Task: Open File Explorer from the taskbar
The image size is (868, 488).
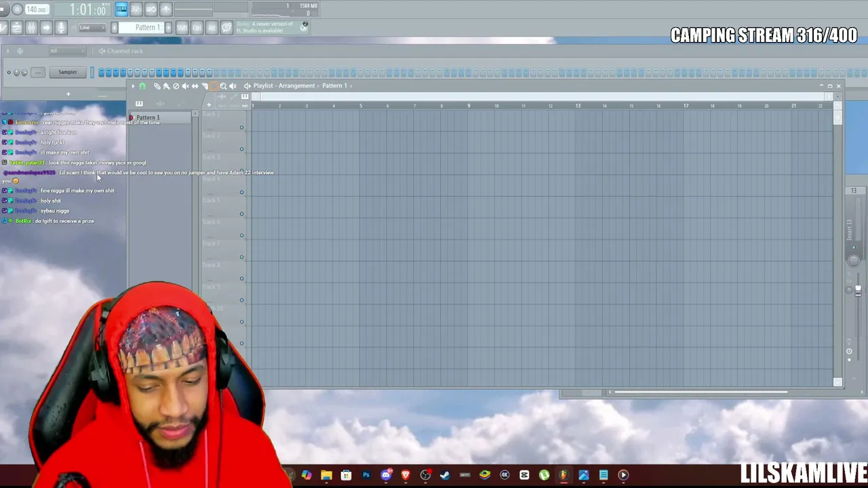Action: [x=326, y=475]
